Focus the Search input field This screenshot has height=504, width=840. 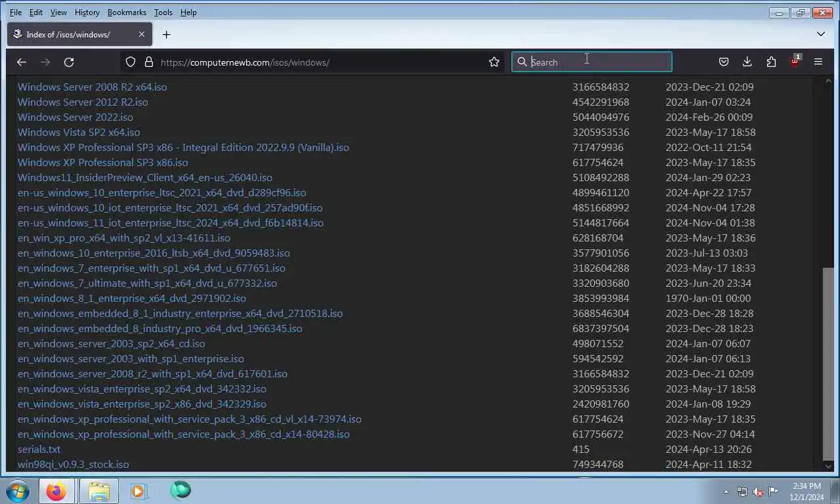592,62
